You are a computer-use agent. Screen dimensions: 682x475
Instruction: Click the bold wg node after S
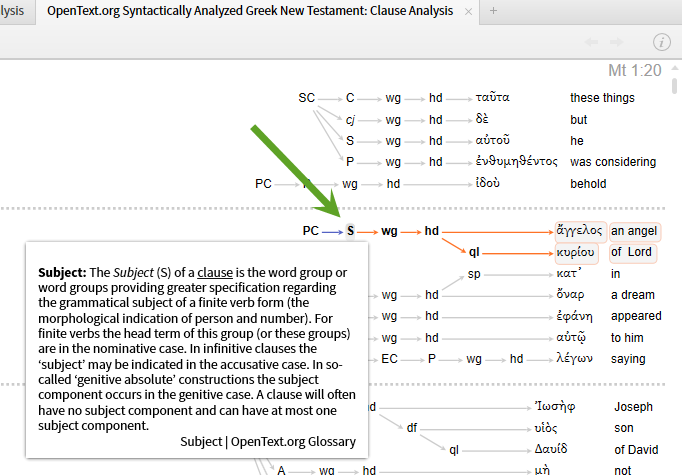tap(389, 231)
